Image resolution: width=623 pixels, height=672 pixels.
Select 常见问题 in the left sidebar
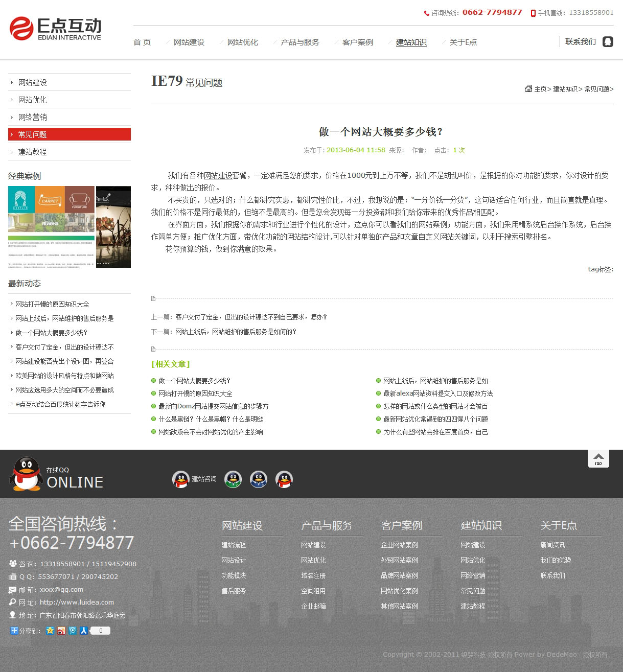(x=70, y=134)
